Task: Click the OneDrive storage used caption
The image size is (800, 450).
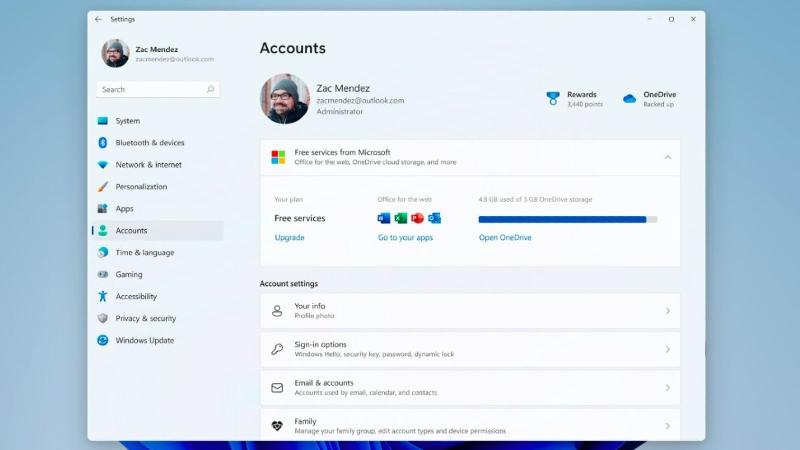Action: pyautogui.click(x=535, y=199)
